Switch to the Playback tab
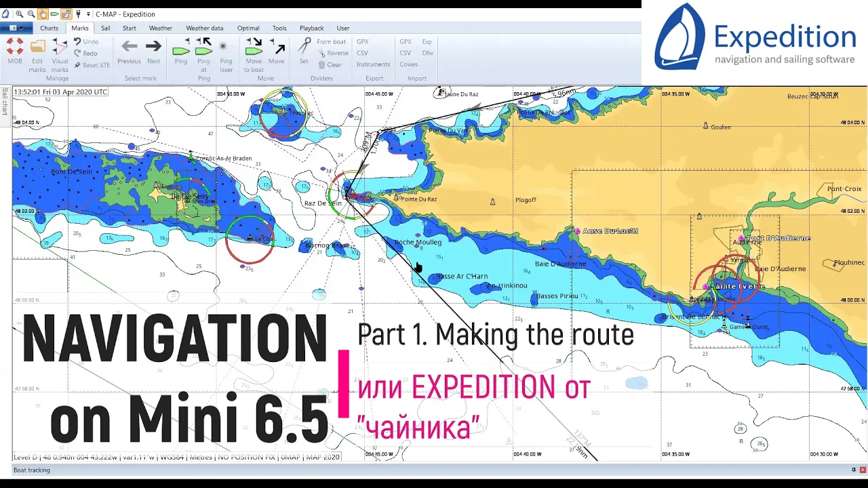This screenshot has height=488, width=868. tap(312, 28)
